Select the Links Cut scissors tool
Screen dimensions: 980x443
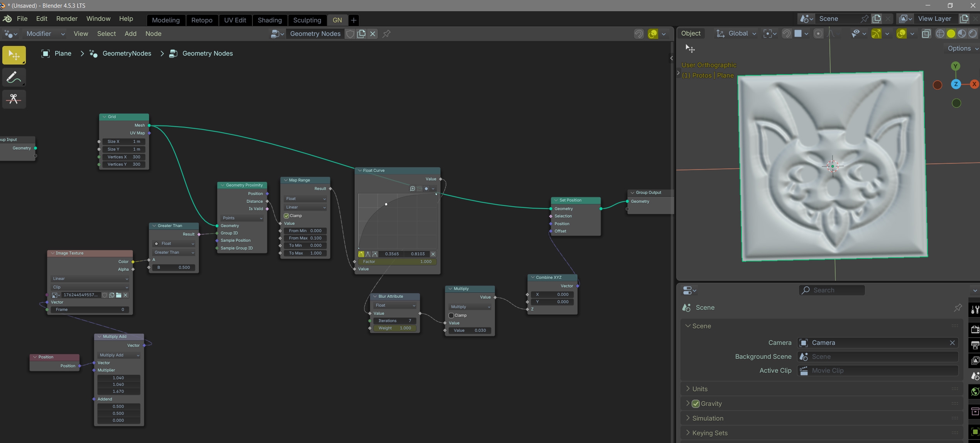click(14, 99)
